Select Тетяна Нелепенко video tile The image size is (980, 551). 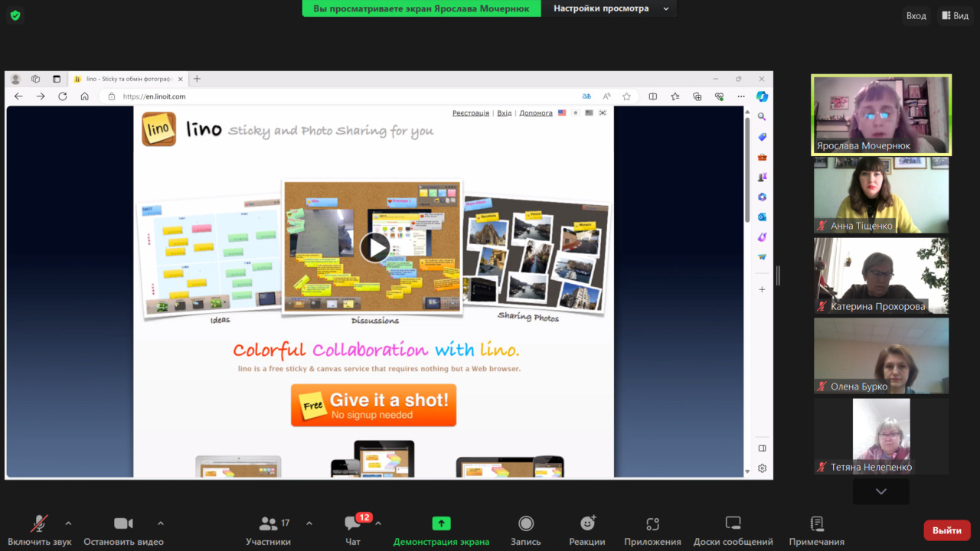[x=881, y=436]
